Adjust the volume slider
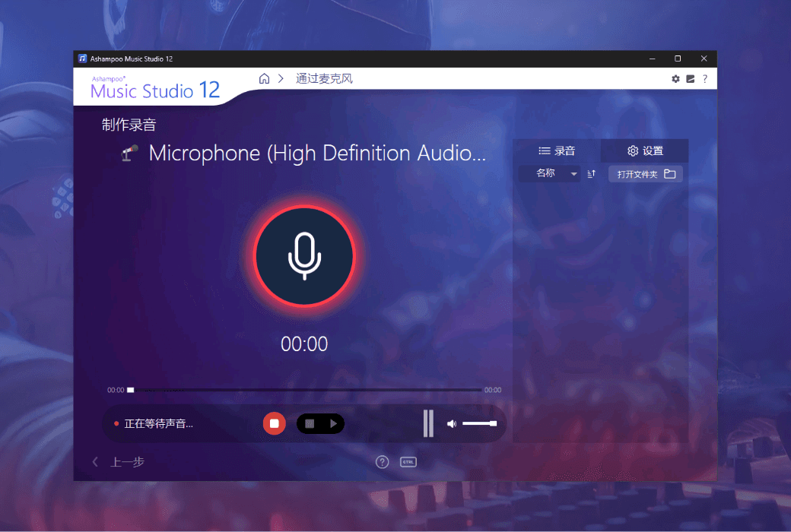This screenshot has width=791, height=532. click(x=479, y=423)
